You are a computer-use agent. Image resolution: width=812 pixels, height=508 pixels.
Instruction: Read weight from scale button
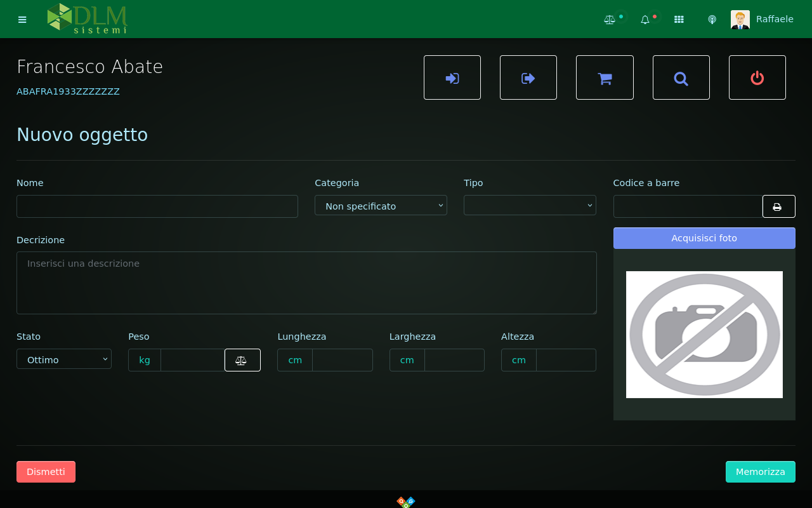(242, 360)
